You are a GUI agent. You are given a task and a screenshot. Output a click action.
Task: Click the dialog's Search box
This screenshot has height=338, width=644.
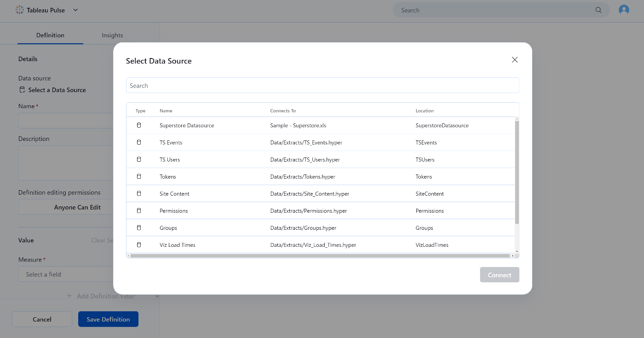[322, 86]
